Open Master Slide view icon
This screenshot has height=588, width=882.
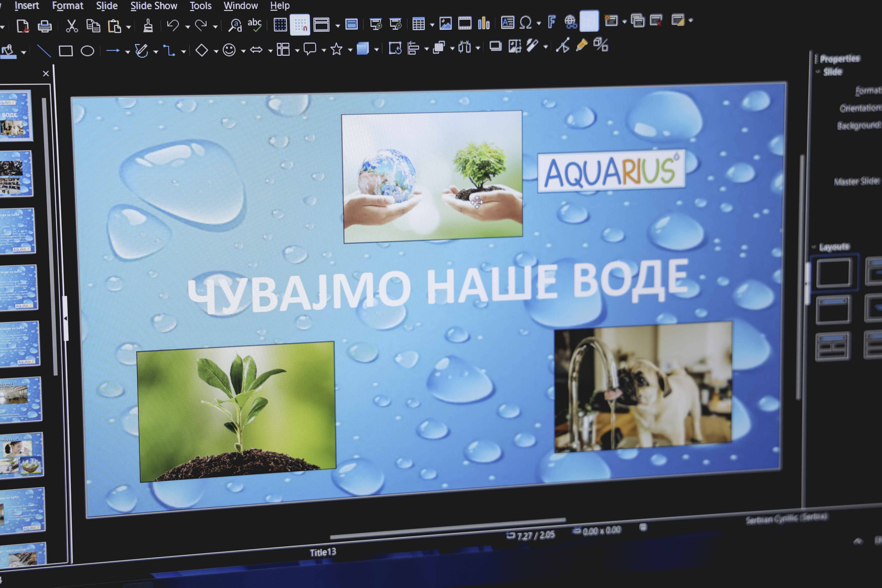click(351, 24)
